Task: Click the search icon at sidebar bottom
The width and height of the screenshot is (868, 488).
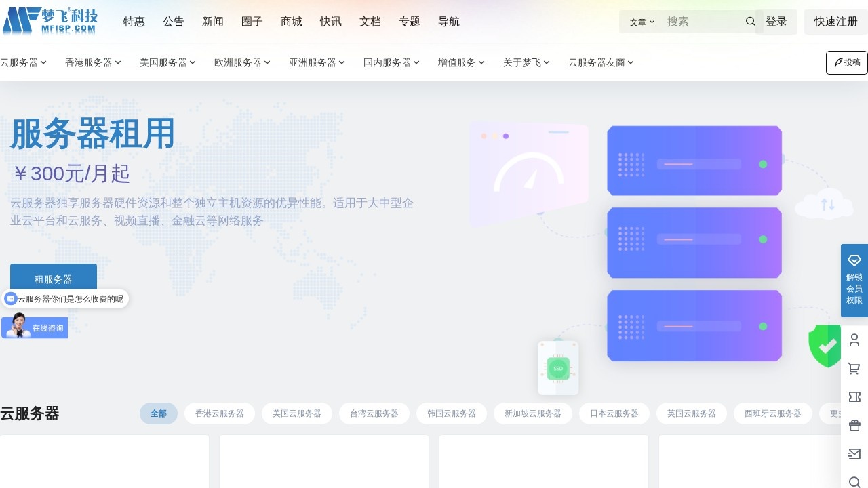Action: (854, 481)
